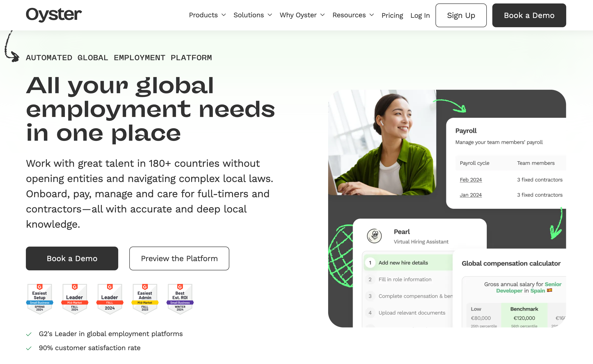Click the Oyster logo
The image size is (593, 364).
click(x=54, y=15)
